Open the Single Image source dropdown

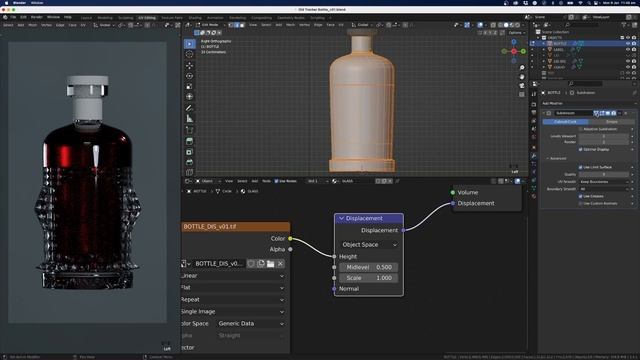(233, 311)
